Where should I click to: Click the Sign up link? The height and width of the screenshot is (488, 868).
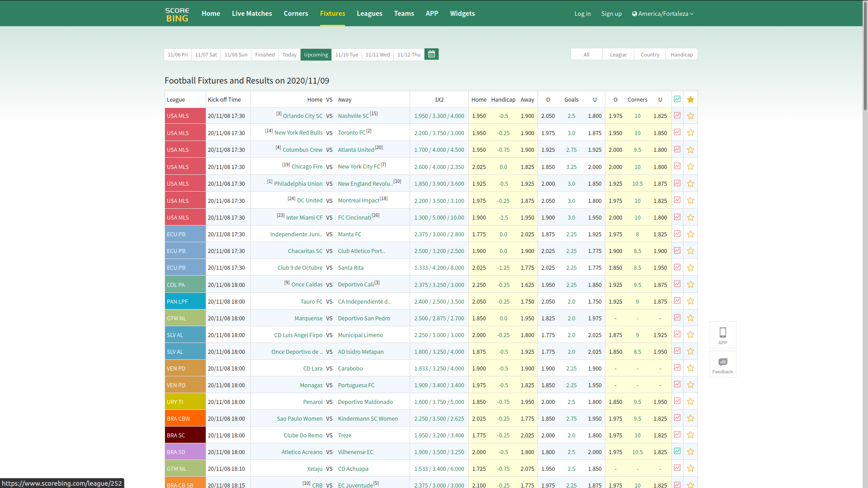coord(611,14)
